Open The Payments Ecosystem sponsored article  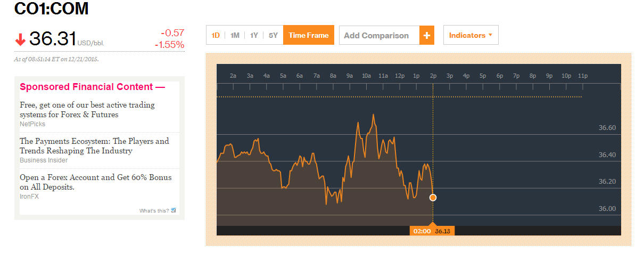tap(94, 146)
